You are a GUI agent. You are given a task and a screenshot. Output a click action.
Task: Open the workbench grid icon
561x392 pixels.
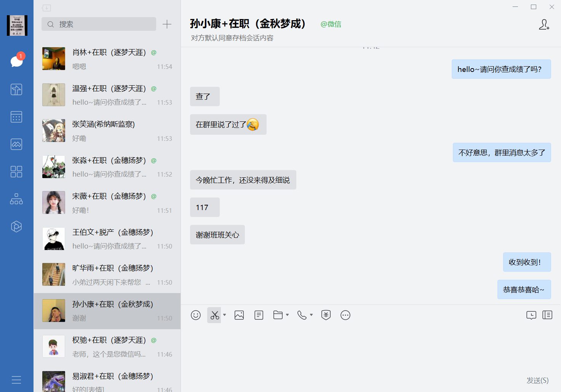tap(16, 172)
